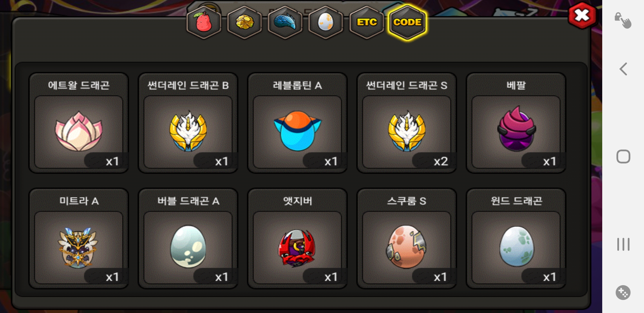Open the gold nugget tab
The width and height of the screenshot is (644, 313).
point(245,22)
